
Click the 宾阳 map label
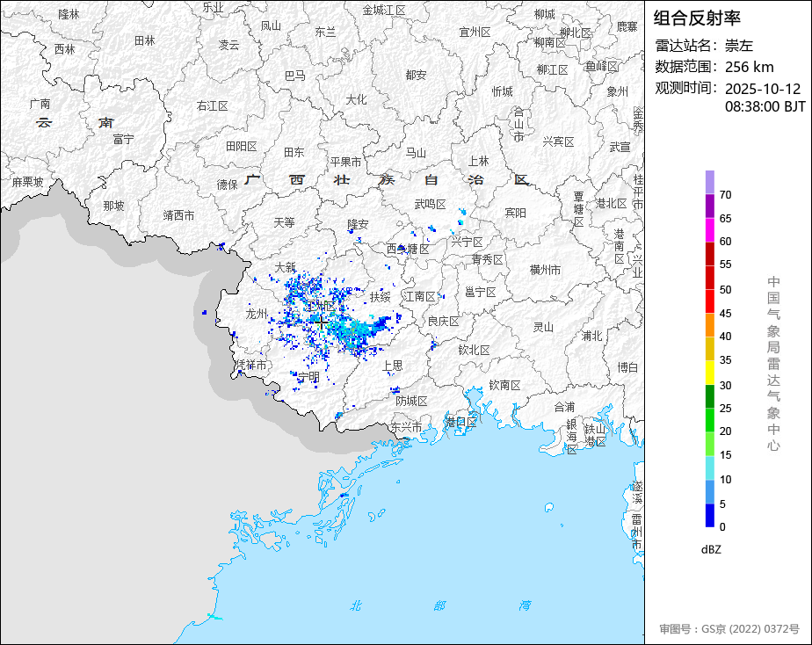click(x=515, y=213)
